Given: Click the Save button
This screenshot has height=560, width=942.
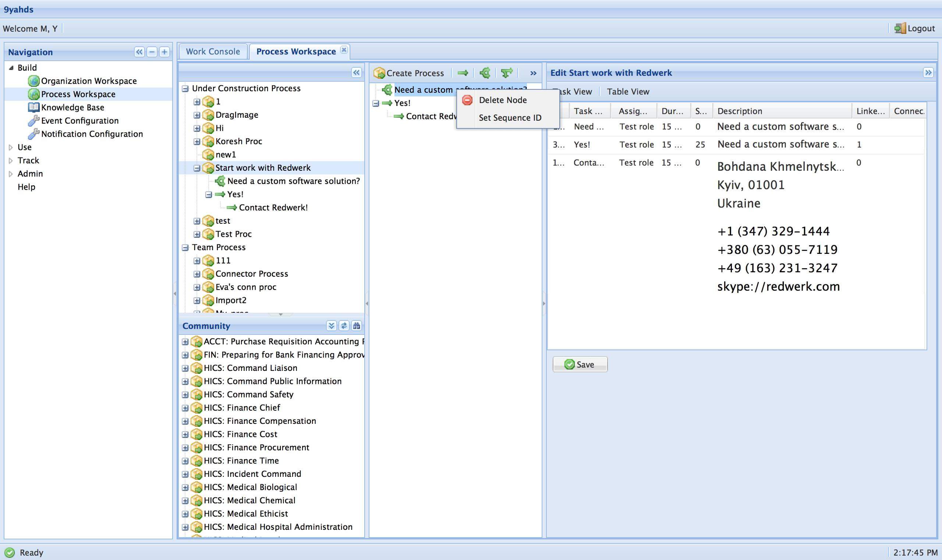Looking at the screenshot, I should click(x=580, y=365).
